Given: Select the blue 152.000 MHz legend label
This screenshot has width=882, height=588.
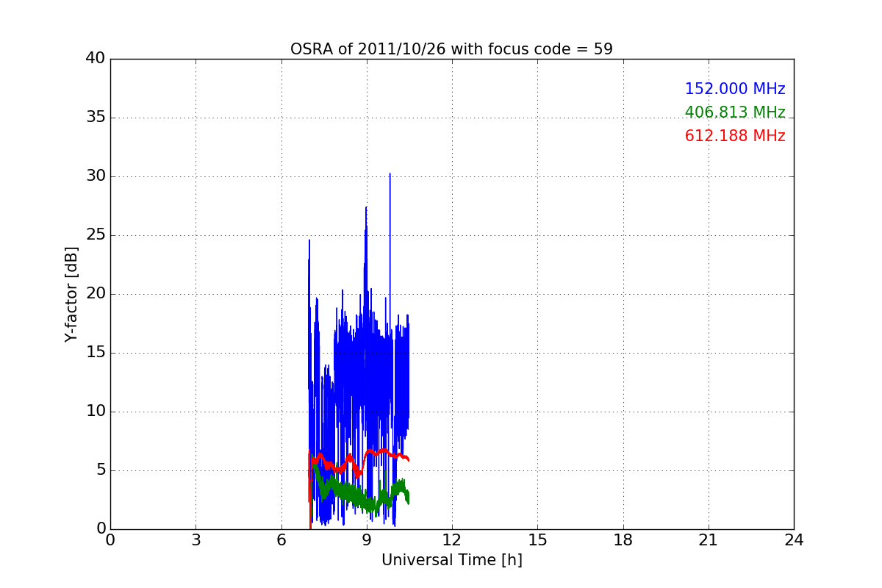Looking at the screenshot, I should tap(735, 89).
